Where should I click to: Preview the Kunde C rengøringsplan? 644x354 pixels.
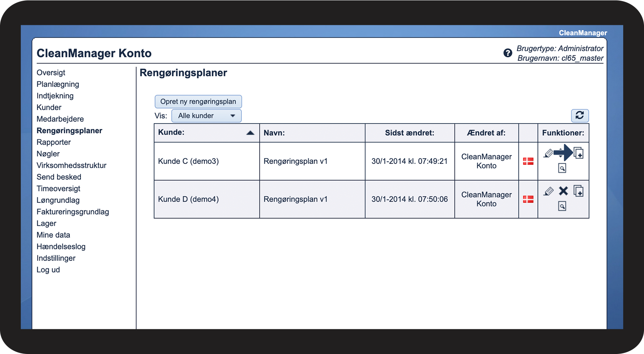pyautogui.click(x=562, y=168)
